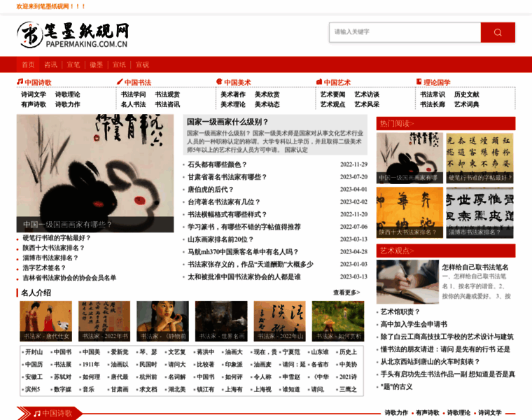Open article 台湾著名书法家有几位？
This screenshot has width=532, height=420.
tap(224, 202)
